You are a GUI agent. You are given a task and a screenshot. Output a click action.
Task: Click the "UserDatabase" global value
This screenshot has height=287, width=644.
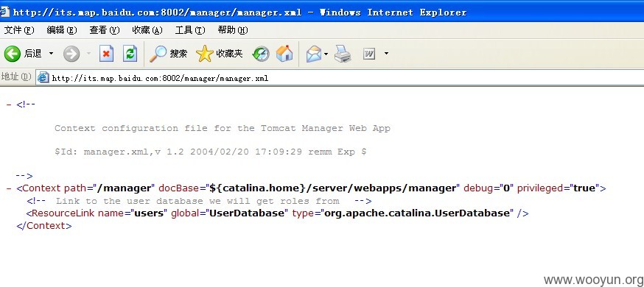pos(247,213)
